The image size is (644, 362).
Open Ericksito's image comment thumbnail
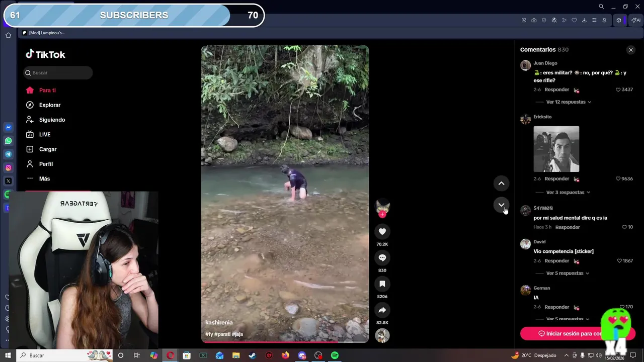click(556, 149)
